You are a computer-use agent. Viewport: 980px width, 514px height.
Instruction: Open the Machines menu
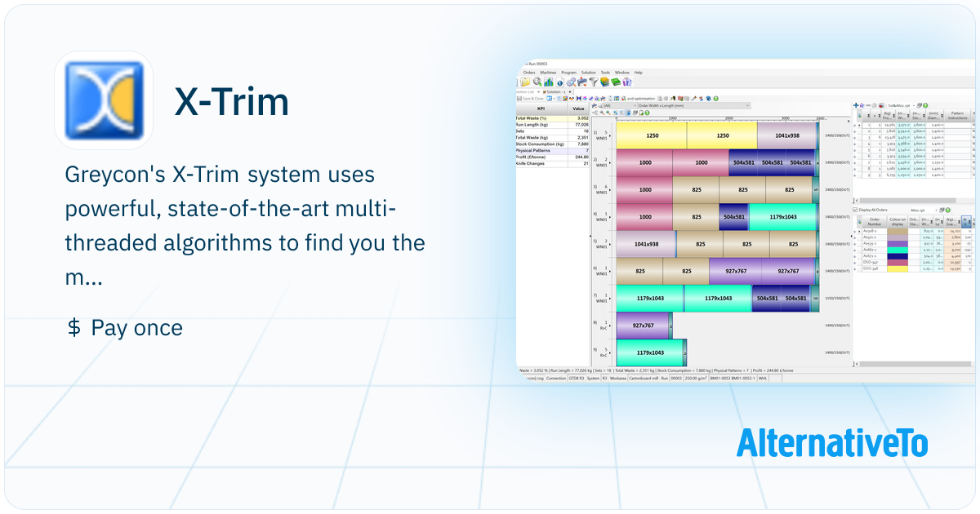click(x=548, y=73)
